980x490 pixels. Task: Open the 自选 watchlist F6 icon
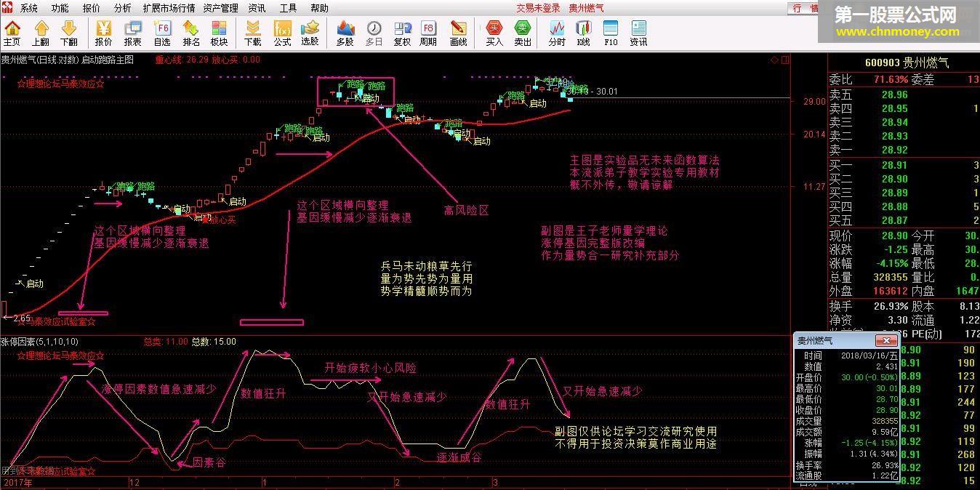(x=163, y=33)
